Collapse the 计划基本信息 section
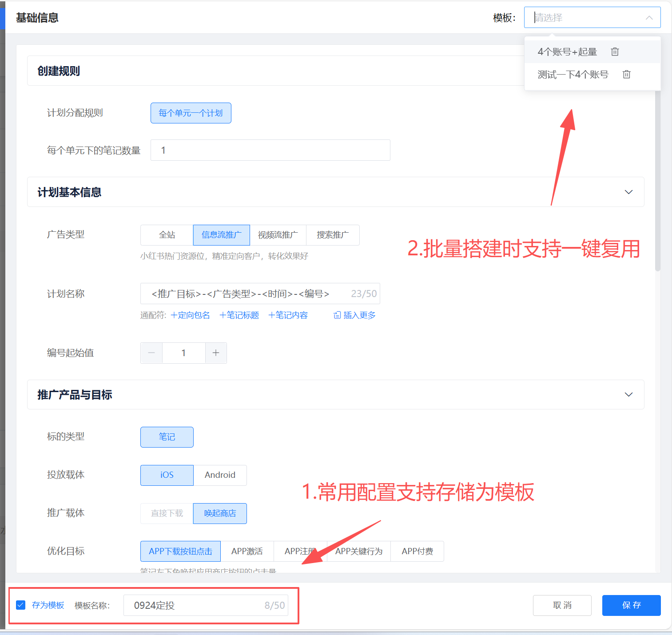 click(628, 192)
